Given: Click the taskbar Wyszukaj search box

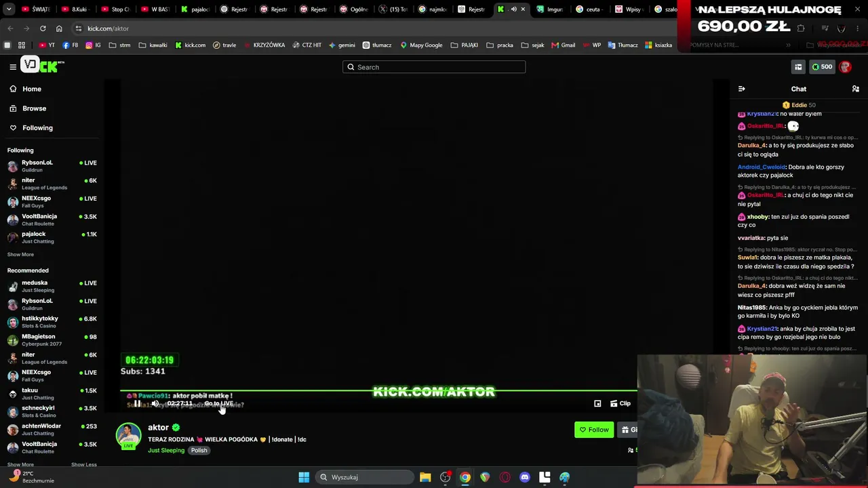Looking at the screenshot, I should 365,477.
